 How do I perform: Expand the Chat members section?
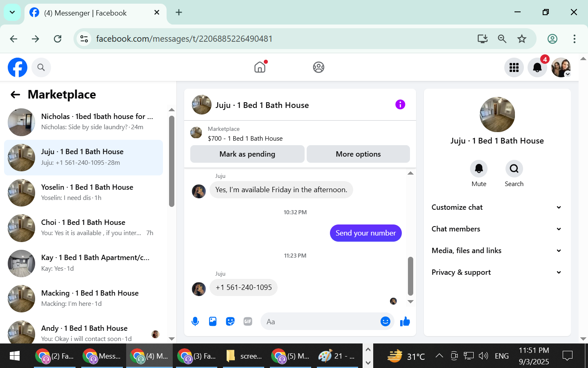[x=497, y=229]
